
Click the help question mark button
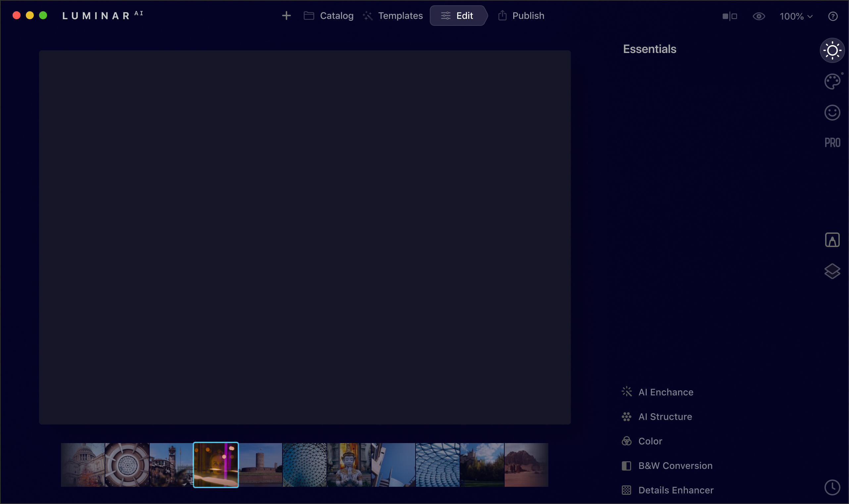[833, 16]
